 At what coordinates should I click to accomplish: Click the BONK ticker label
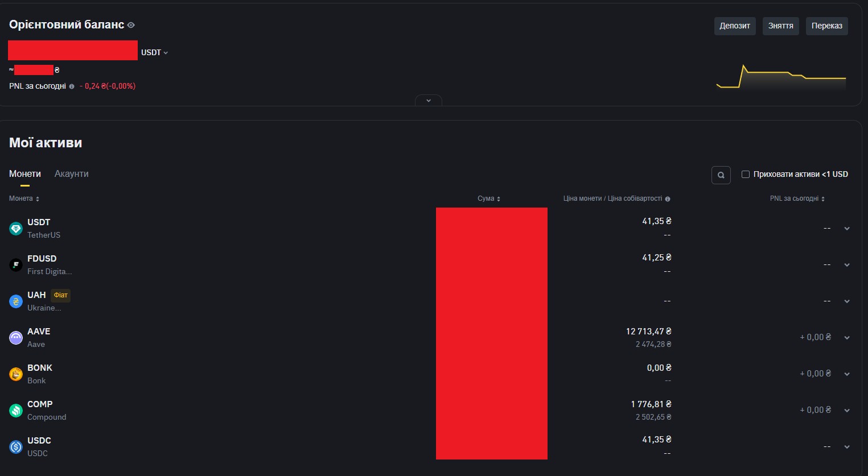point(40,367)
